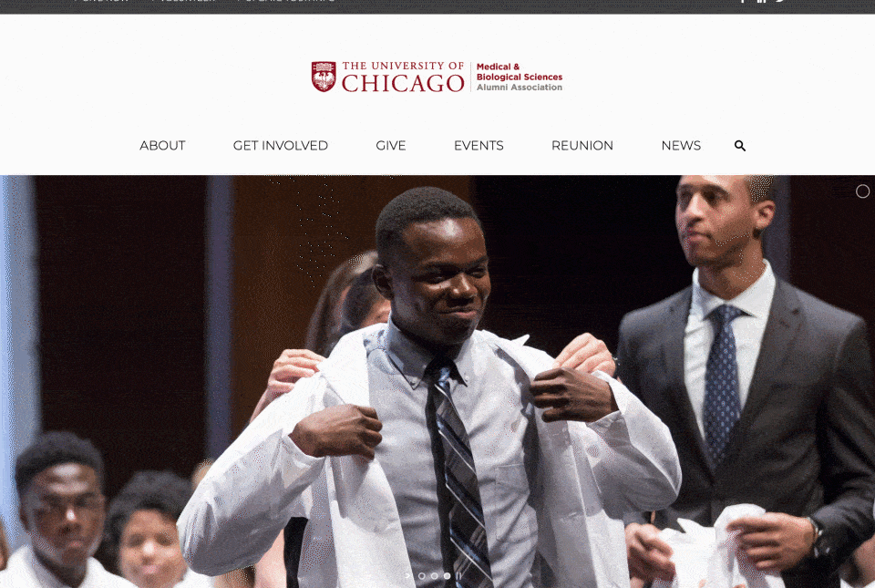Advance slideshow with the small arrow
The image size is (875, 588).
(x=408, y=576)
